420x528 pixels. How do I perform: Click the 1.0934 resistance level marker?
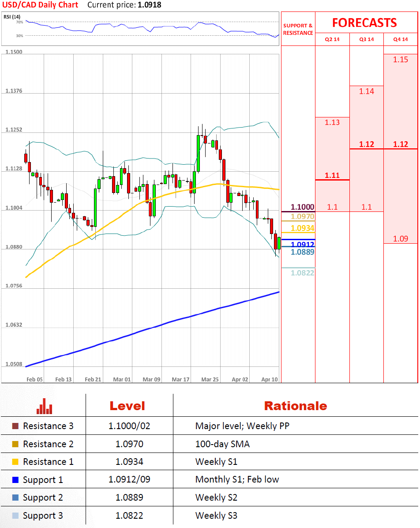tap(302, 228)
